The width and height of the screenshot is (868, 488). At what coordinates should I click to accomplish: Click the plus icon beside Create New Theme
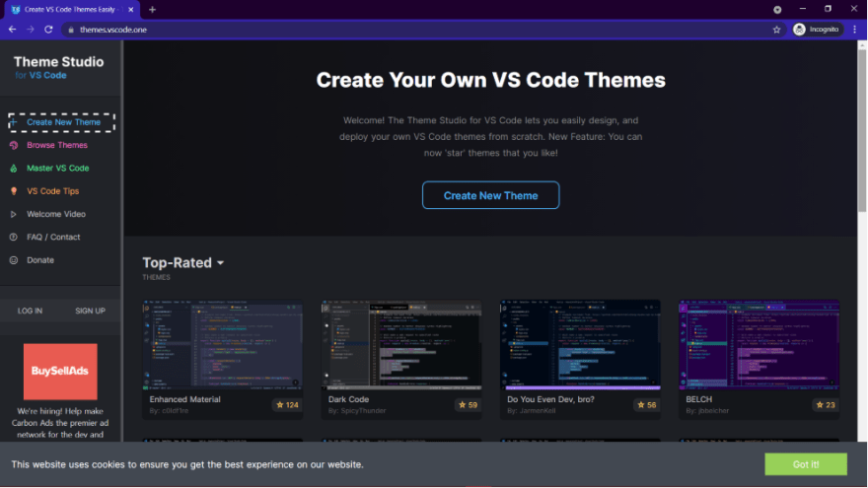[x=13, y=121]
